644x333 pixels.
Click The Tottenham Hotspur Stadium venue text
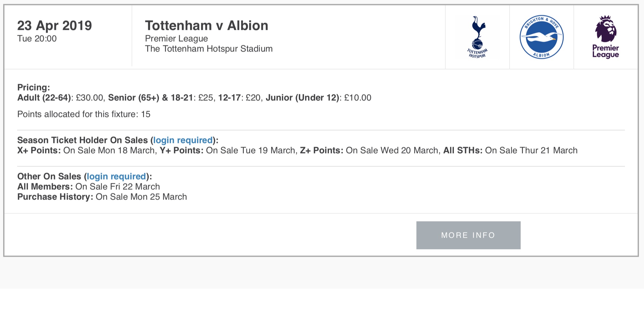209,49
